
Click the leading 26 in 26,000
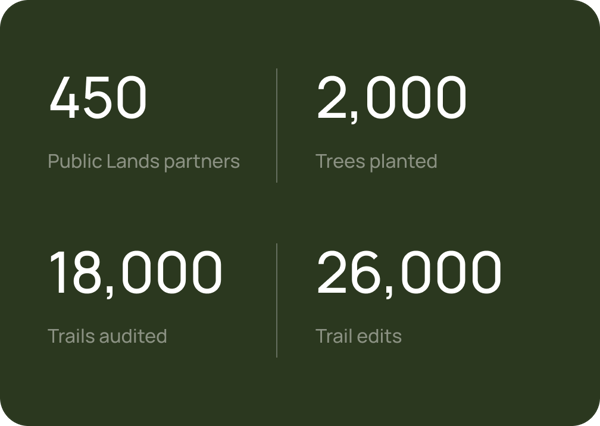click(348, 272)
